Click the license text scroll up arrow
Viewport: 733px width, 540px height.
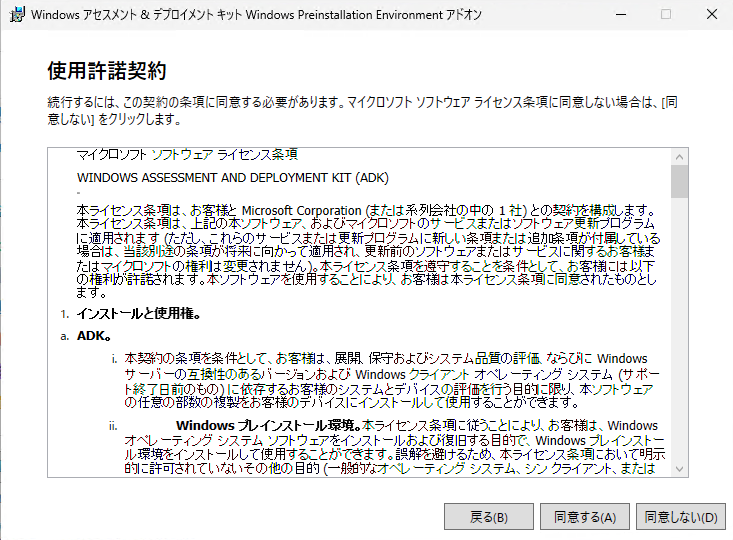pyautogui.click(x=679, y=157)
